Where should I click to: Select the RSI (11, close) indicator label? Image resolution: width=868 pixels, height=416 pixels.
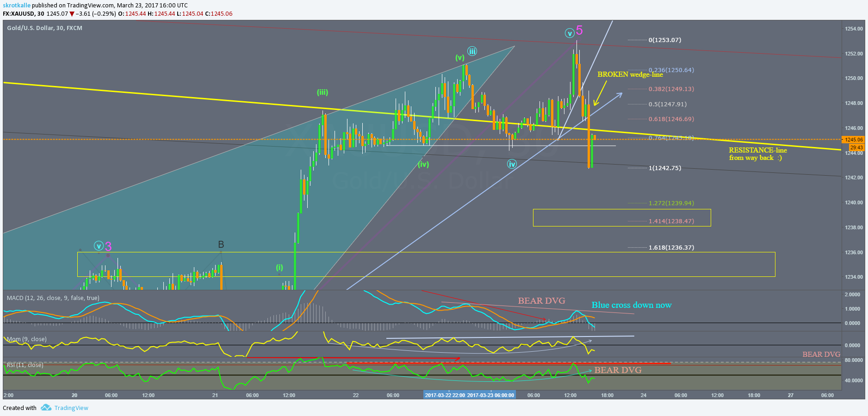[x=25, y=365]
